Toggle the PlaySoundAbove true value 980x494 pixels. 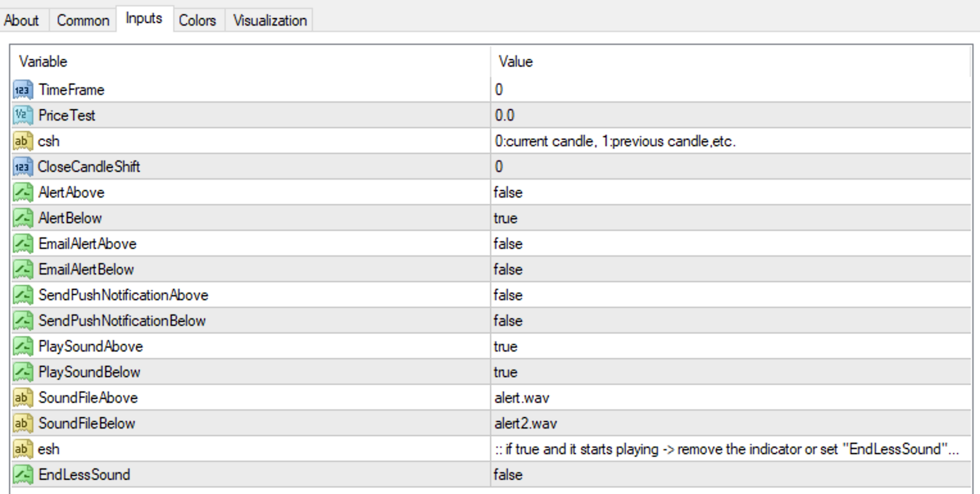505,346
